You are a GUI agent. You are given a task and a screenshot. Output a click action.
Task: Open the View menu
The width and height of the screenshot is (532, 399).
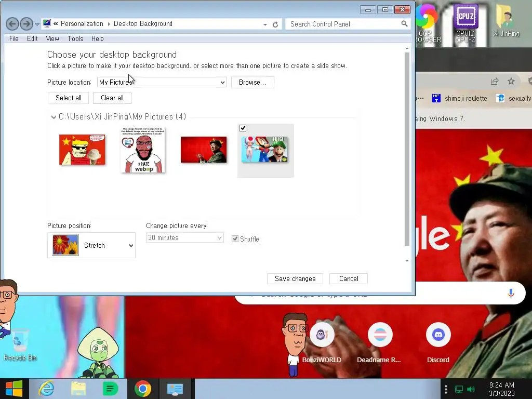tap(52, 38)
